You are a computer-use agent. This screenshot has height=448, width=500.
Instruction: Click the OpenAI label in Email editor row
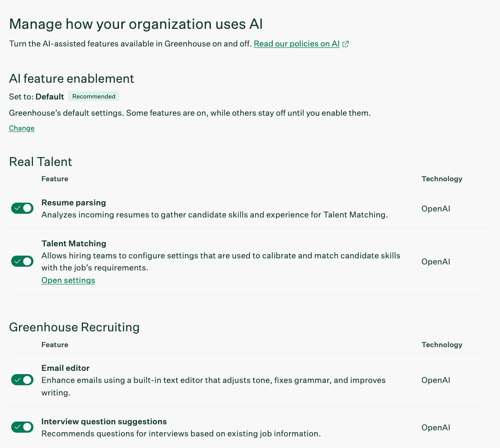[x=435, y=380]
